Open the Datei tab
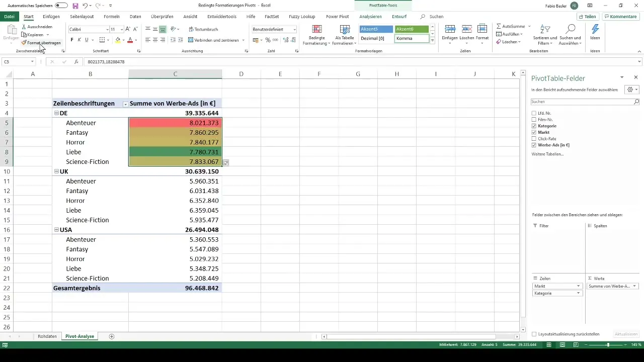 pyautogui.click(x=9, y=17)
